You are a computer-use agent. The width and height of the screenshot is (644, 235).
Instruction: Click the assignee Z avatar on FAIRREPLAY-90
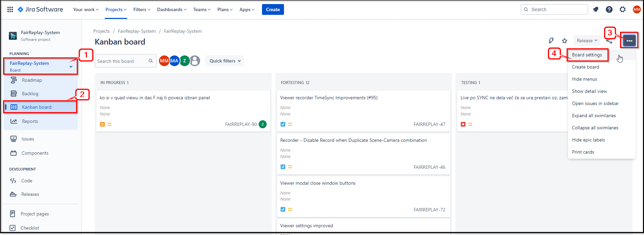click(x=263, y=124)
